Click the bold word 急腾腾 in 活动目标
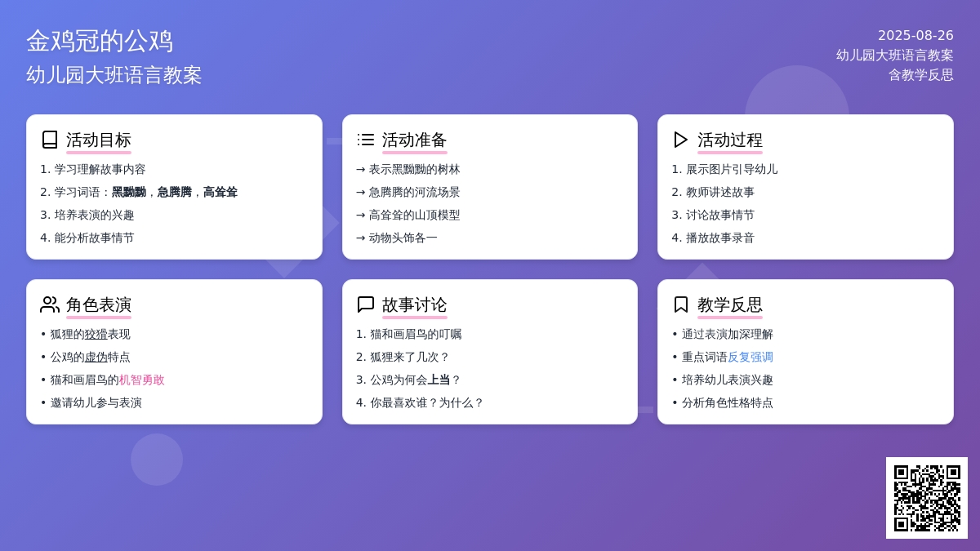980x551 pixels. pos(175,192)
